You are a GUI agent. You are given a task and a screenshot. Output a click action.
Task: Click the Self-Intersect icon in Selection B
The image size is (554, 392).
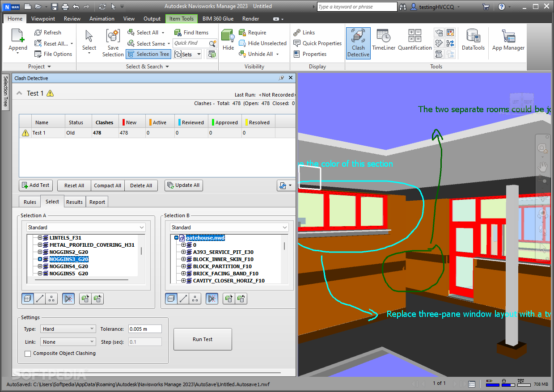coord(212,299)
